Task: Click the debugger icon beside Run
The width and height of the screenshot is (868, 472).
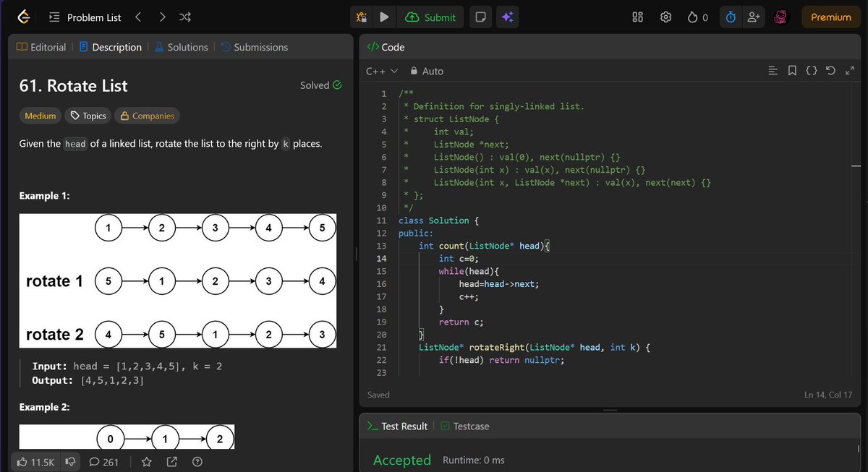Action: 362,17
